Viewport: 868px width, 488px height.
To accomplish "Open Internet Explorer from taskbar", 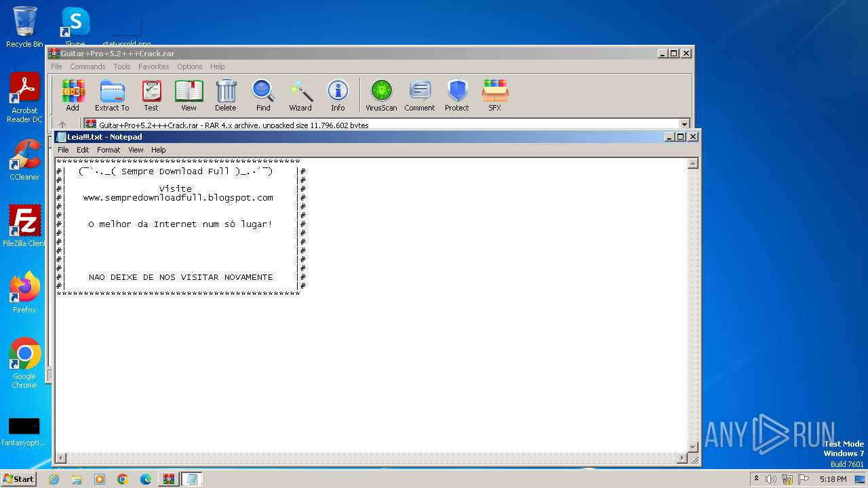I will coord(54,479).
